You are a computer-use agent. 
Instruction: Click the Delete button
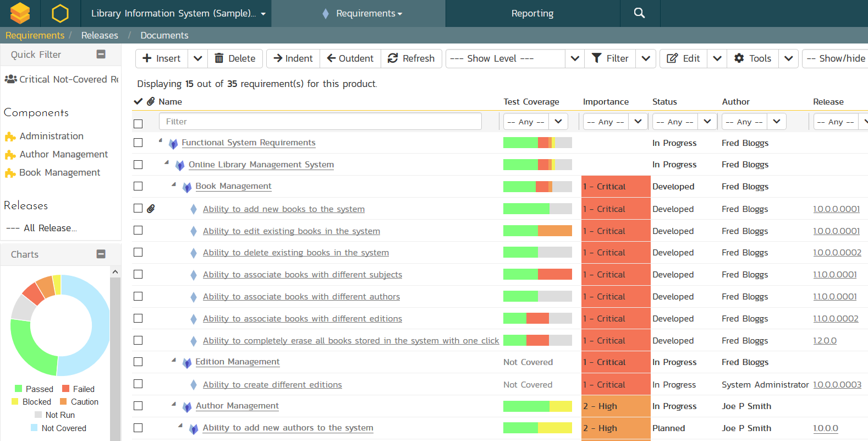coord(235,58)
